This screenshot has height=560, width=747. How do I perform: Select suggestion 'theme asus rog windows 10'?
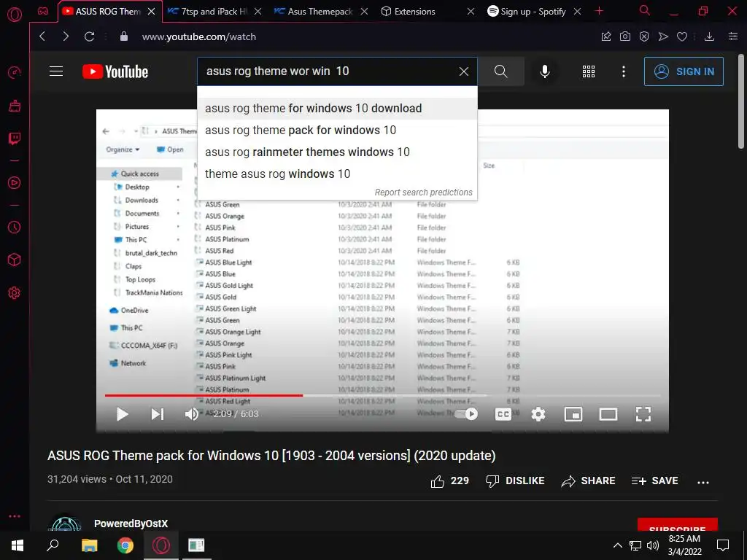tap(337, 174)
